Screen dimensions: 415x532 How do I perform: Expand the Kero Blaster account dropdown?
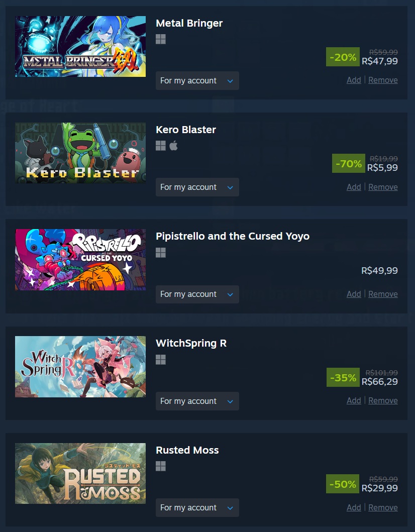(x=197, y=187)
